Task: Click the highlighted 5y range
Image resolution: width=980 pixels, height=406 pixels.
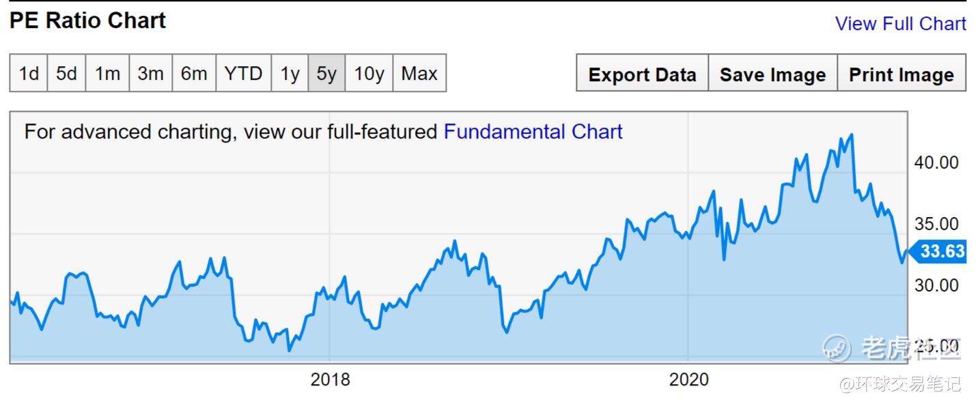Action: click(326, 73)
